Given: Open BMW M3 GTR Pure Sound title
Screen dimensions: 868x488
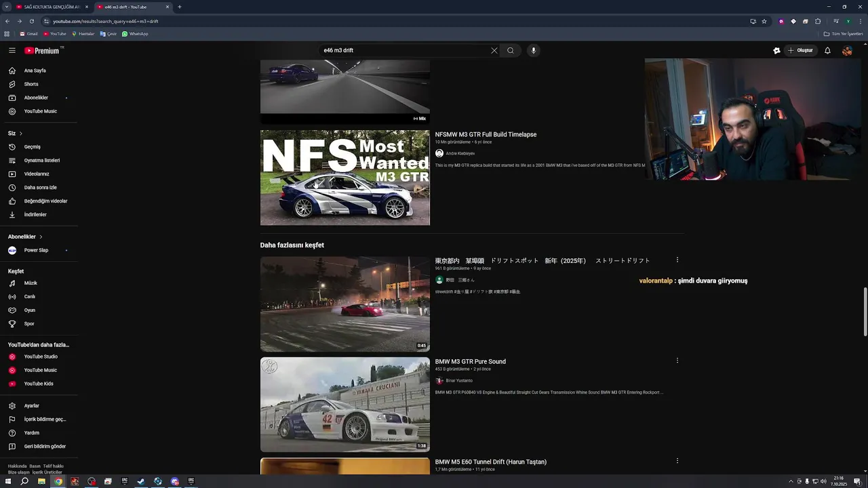Looking at the screenshot, I should point(471,361).
